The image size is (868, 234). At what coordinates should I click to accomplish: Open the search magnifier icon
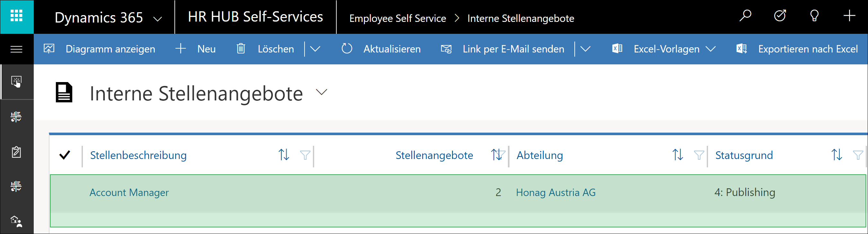745,16
